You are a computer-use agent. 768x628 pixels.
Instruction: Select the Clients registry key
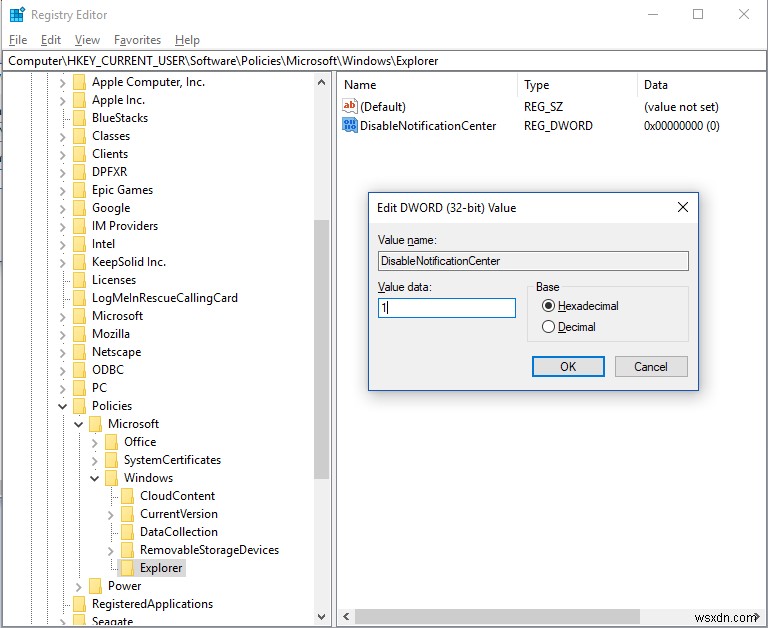110,154
